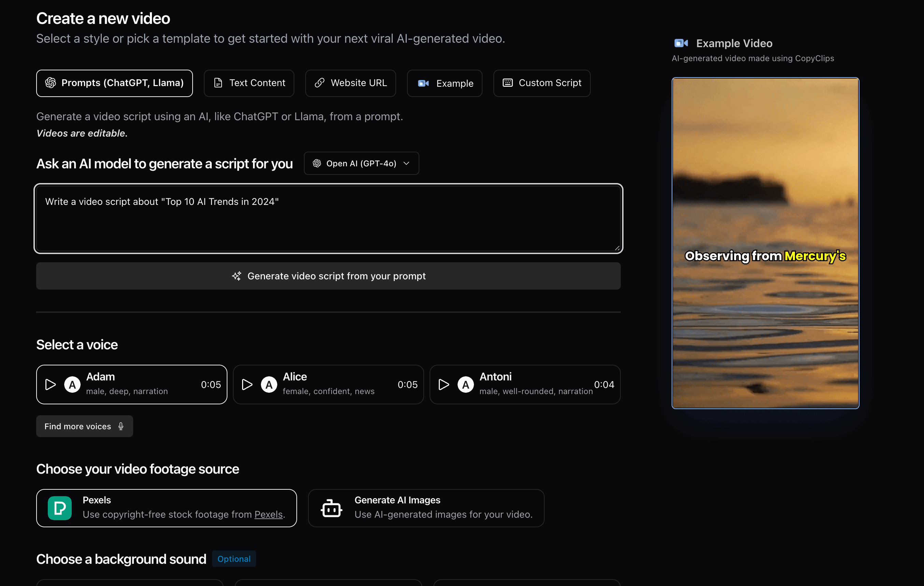The width and height of the screenshot is (924, 586).
Task: Click the Text Content tab
Action: click(249, 83)
